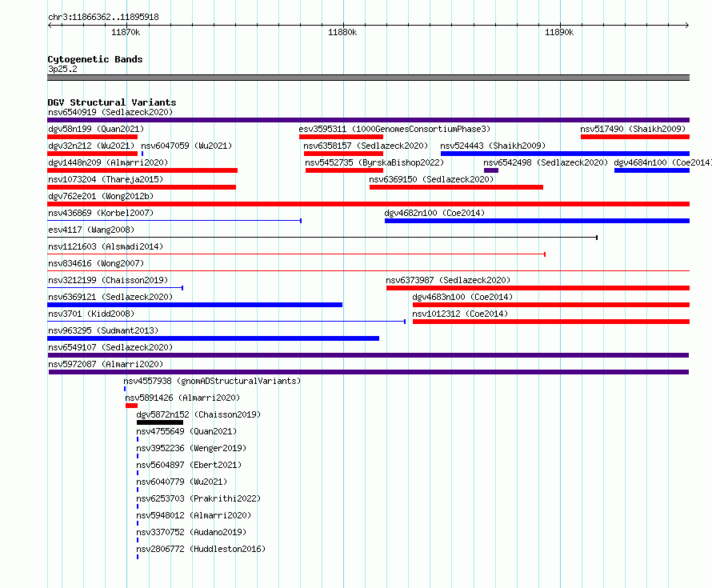Select nsv1121603 (Alsmadi2014) label
Viewport: 712px width, 588px height.
coord(106,246)
